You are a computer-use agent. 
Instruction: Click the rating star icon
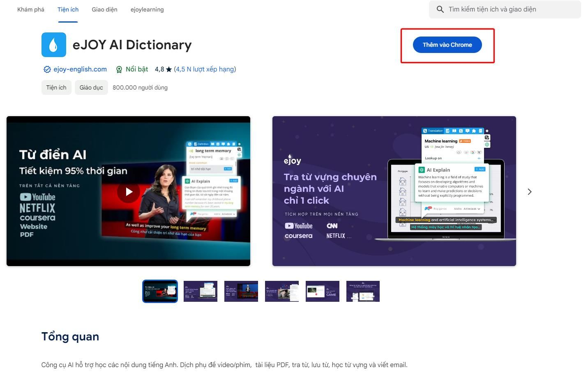(x=169, y=69)
